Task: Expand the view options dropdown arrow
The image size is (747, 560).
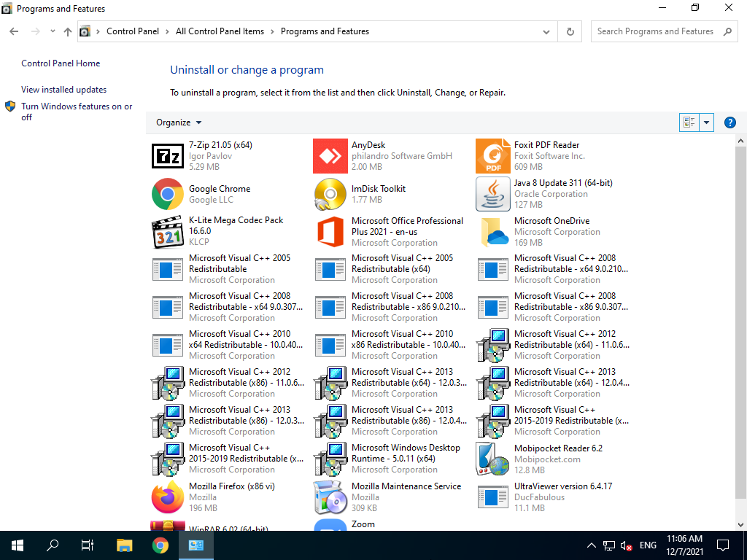Action: click(x=706, y=122)
